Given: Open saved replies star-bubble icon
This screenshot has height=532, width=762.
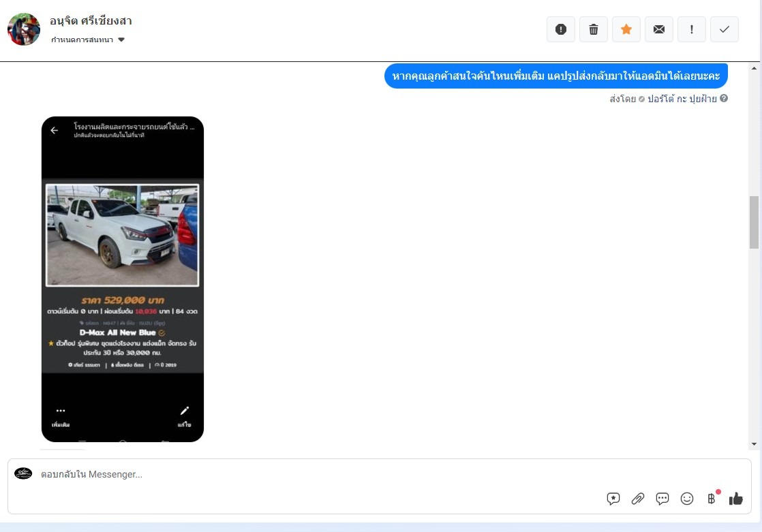Looking at the screenshot, I should coord(613,499).
